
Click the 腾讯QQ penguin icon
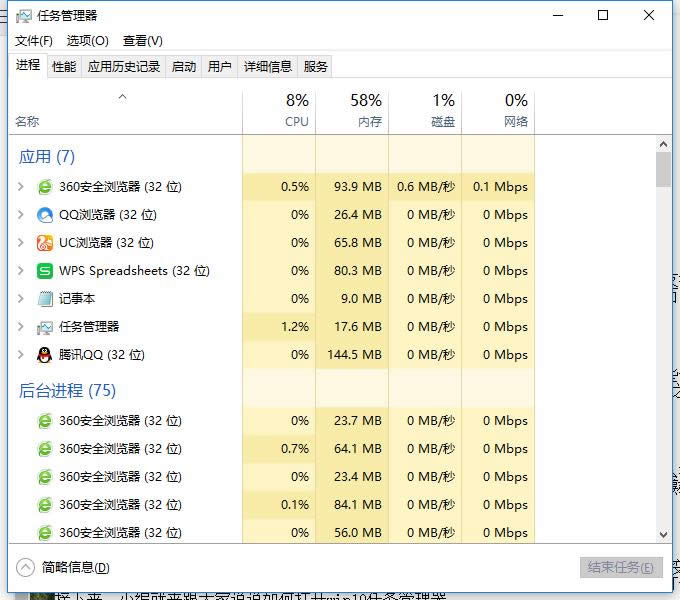(45, 355)
